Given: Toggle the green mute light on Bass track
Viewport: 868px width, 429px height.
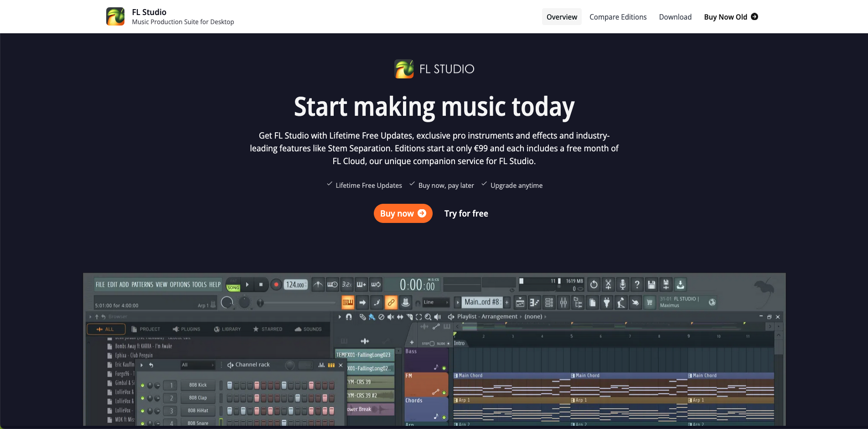Looking at the screenshot, I should tap(444, 368).
